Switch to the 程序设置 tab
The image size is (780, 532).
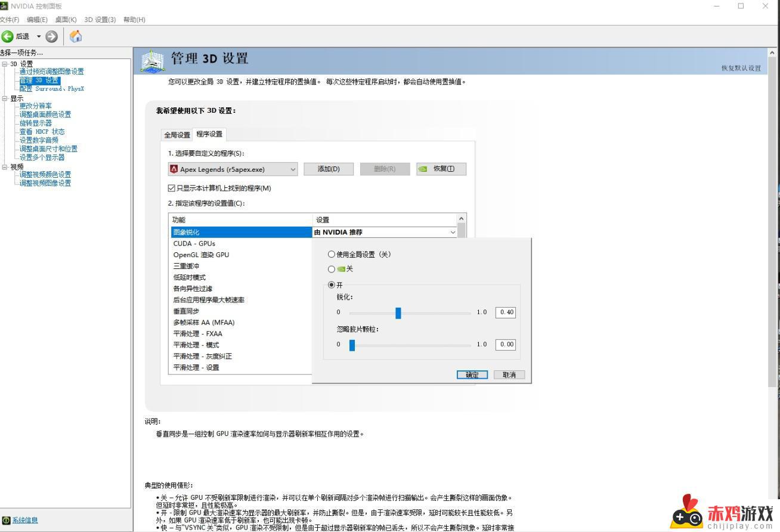209,134
